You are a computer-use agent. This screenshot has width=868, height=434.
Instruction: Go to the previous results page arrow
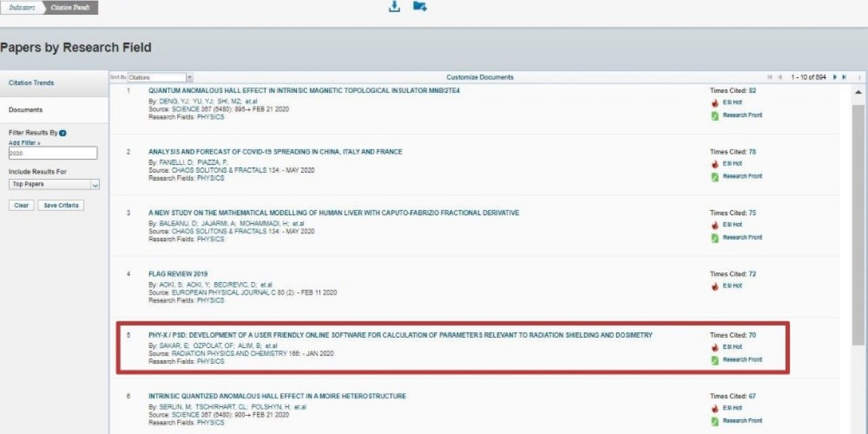coord(780,77)
